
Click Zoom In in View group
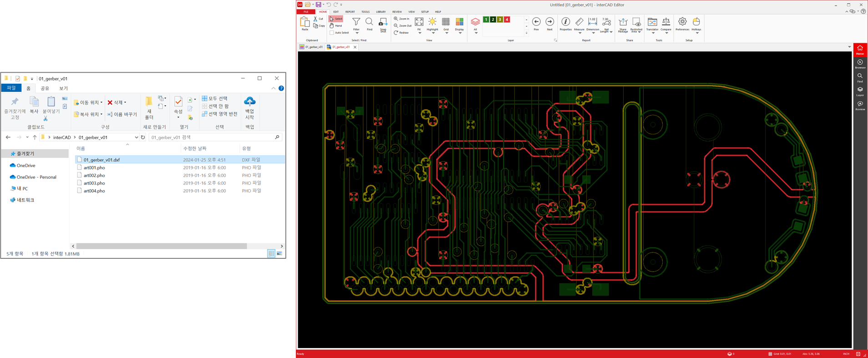(401, 19)
